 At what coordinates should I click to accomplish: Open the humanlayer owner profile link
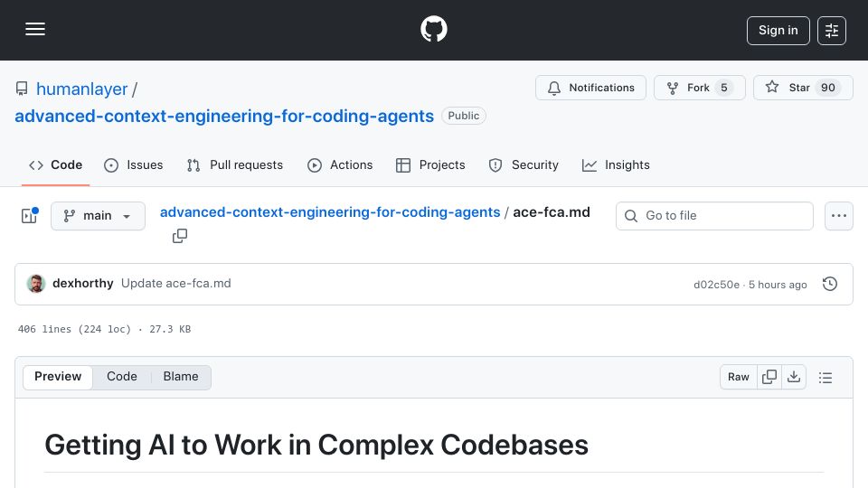tap(82, 89)
